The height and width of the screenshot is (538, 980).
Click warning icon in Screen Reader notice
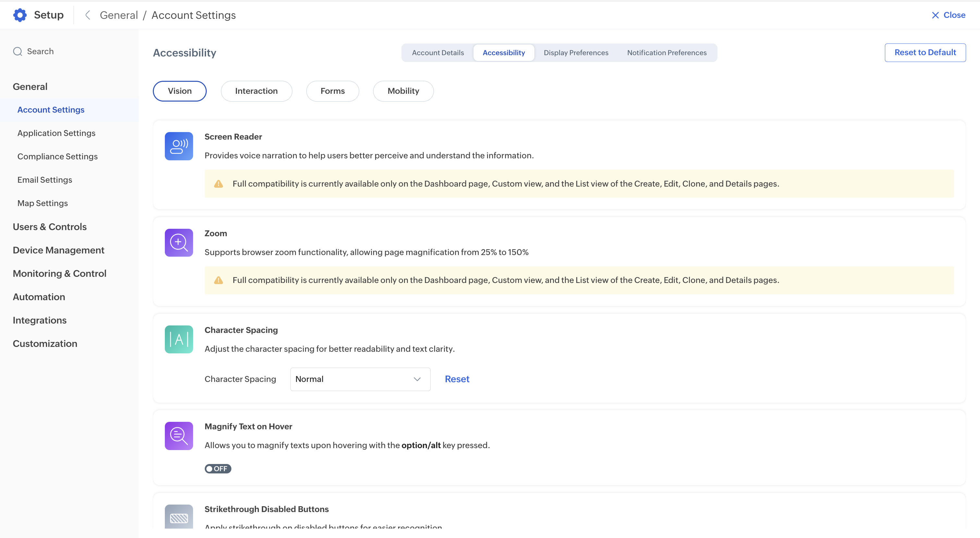click(x=218, y=184)
